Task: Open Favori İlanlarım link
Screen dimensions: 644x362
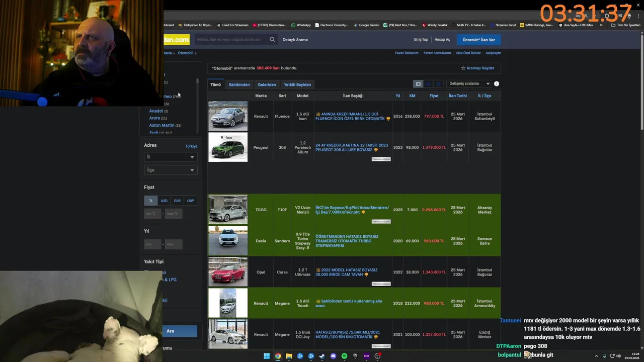Action: click(407, 53)
